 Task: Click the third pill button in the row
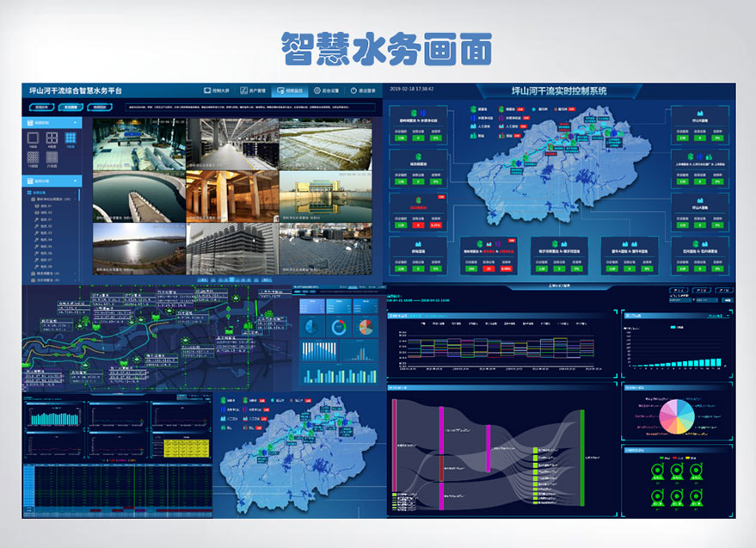[x=100, y=108]
